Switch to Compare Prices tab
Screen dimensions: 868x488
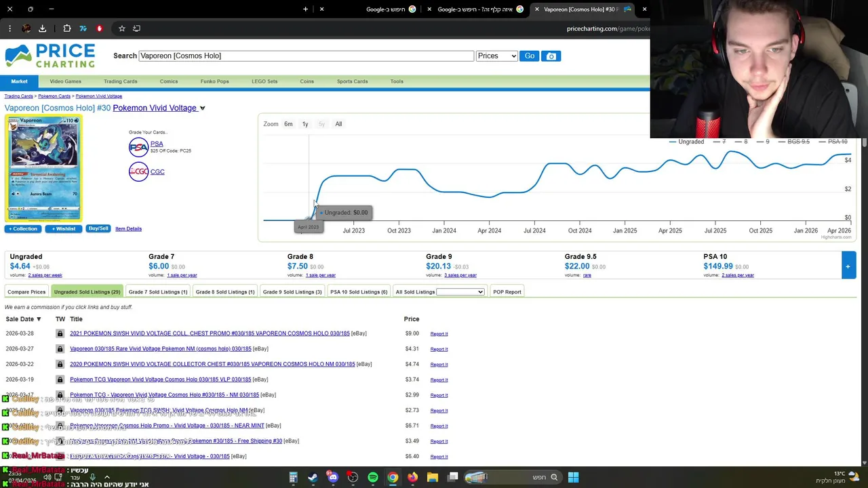pos(26,292)
